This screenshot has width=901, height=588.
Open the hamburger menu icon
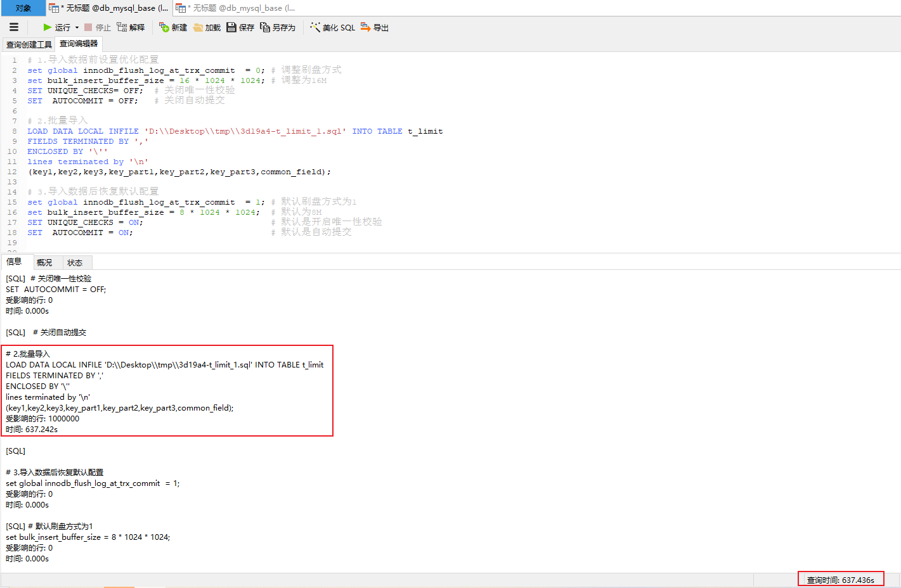click(x=14, y=27)
